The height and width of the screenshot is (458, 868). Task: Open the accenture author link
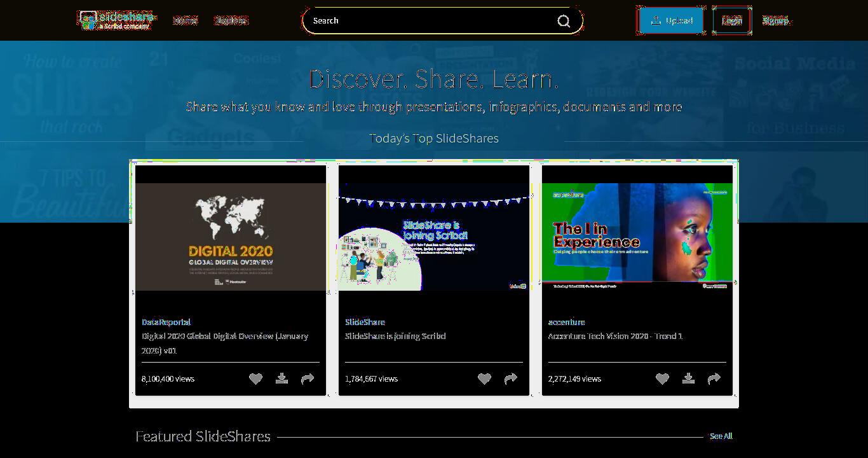point(566,322)
